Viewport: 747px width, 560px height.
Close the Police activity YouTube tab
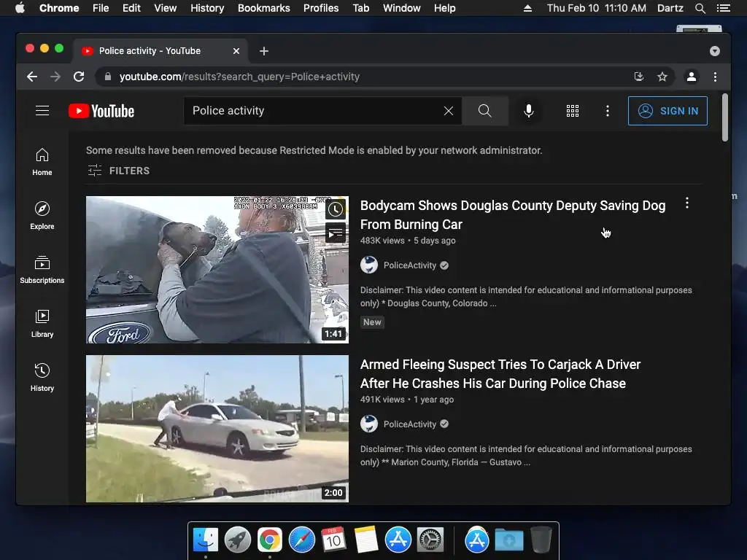tap(236, 51)
